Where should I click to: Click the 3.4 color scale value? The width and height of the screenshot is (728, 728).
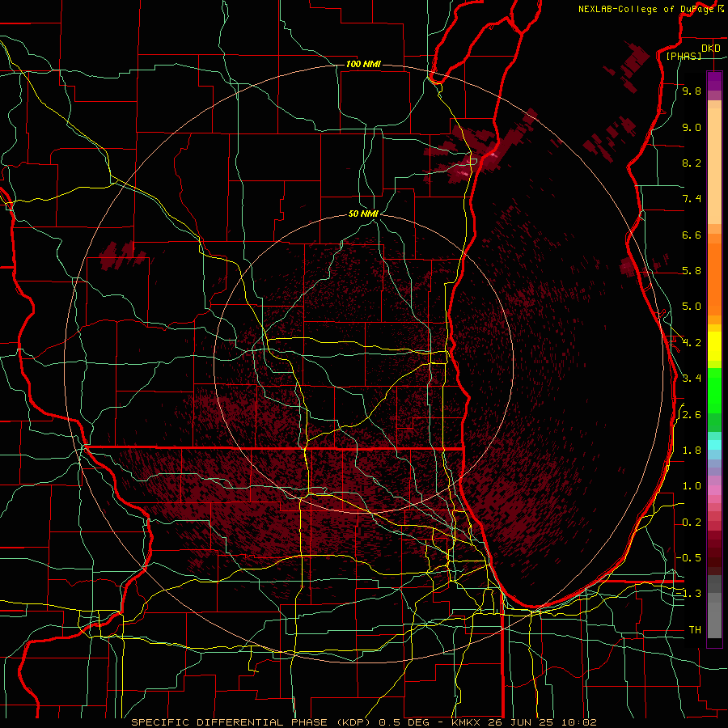click(x=692, y=379)
